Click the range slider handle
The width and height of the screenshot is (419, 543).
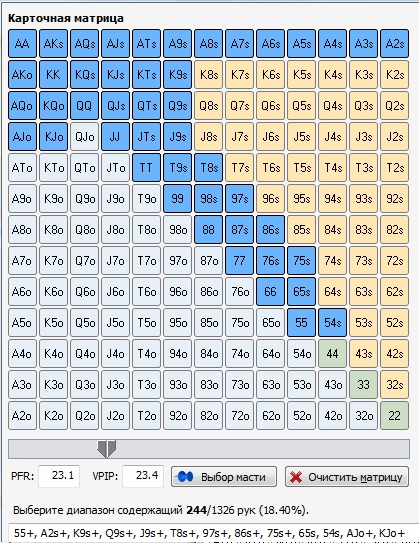(106, 449)
